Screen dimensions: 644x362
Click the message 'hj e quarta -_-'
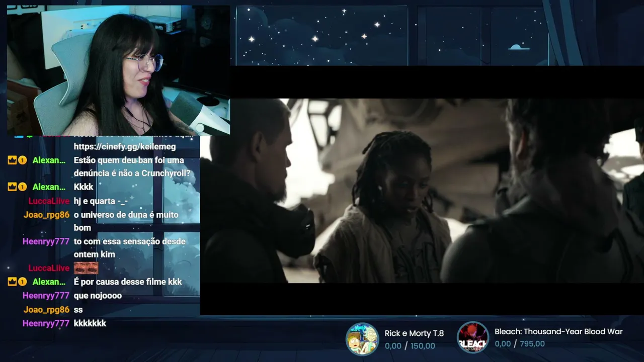click(101, 201)
